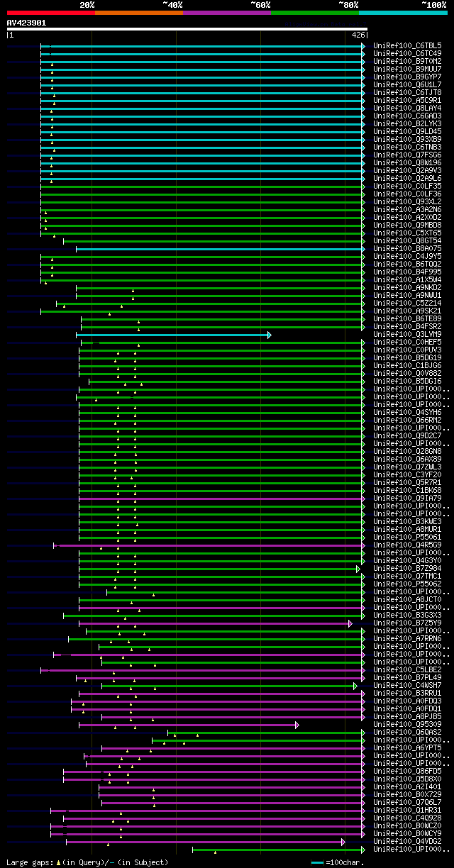Open hit UniRef100_C5Z214
Viewport: 454px width, 868px height.
(x=408, y=304)
